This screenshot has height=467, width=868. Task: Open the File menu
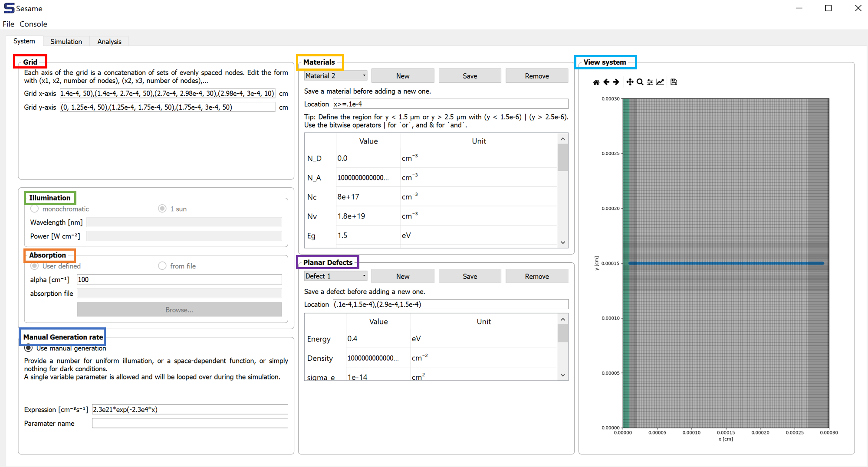tap(8, 24)
